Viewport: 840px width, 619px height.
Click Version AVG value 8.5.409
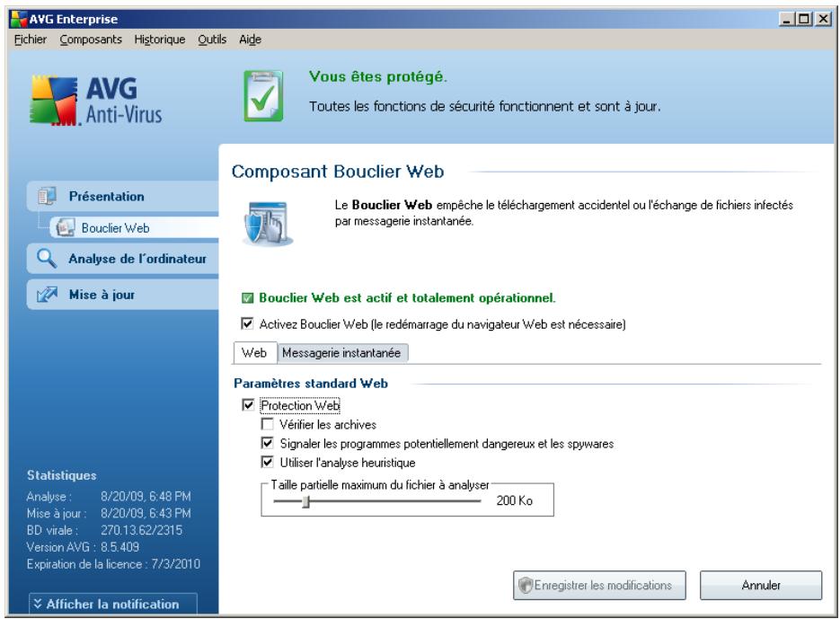click(x=120, y=546)
